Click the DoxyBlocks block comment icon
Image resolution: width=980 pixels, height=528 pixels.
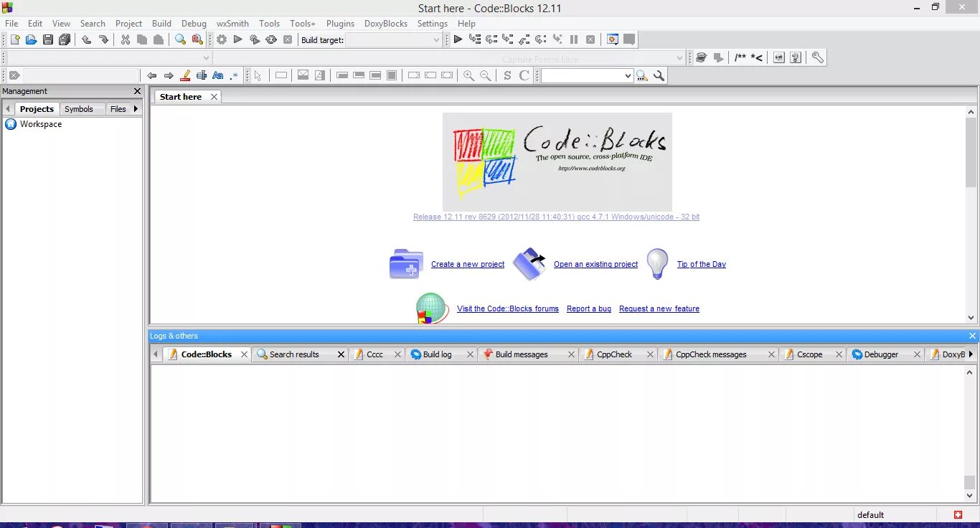[740, 57]
